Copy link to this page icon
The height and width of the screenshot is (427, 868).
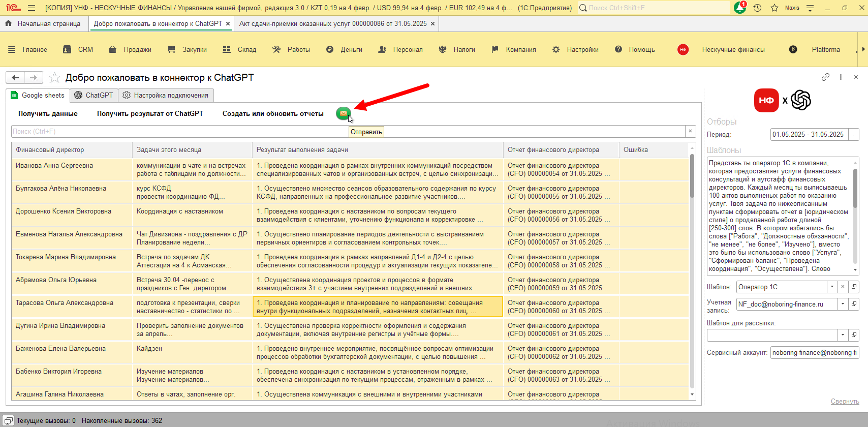[x=825, y=77]
